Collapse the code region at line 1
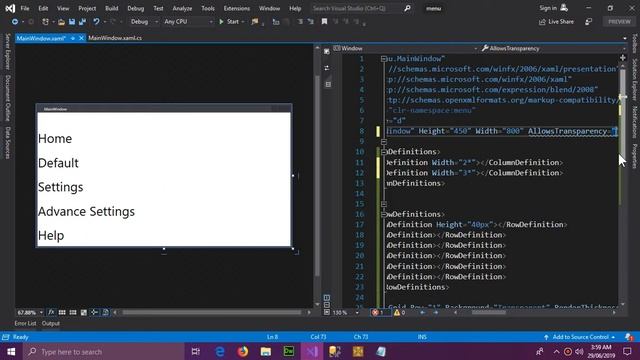This screenshot has width=640, height=360. point(384,59)
